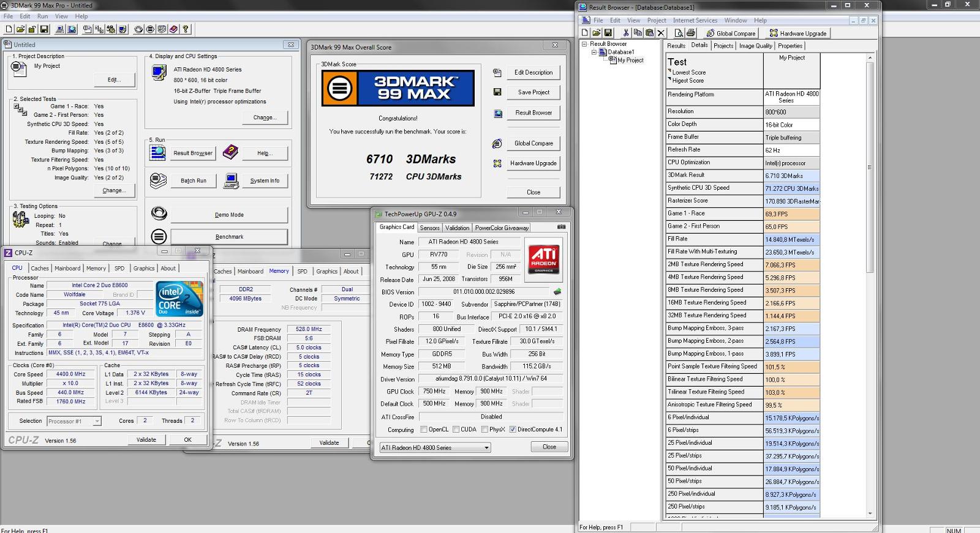Click Edit Description button in score dialog
980x533 pixels.
point(533,72)
